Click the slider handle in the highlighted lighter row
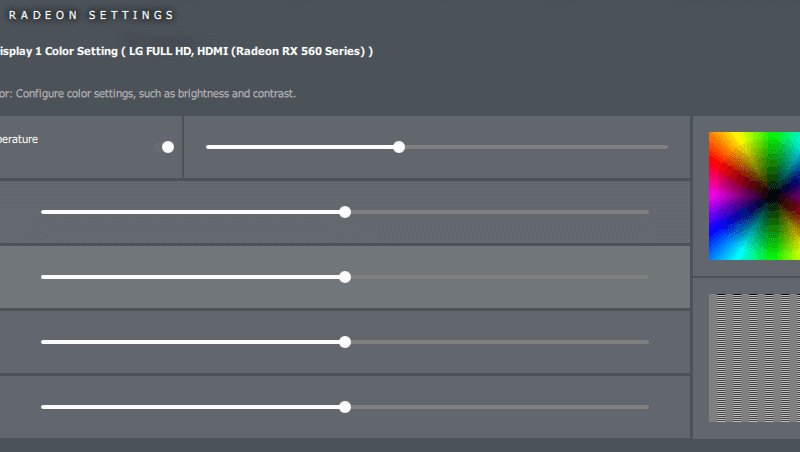 click(345, 277)
